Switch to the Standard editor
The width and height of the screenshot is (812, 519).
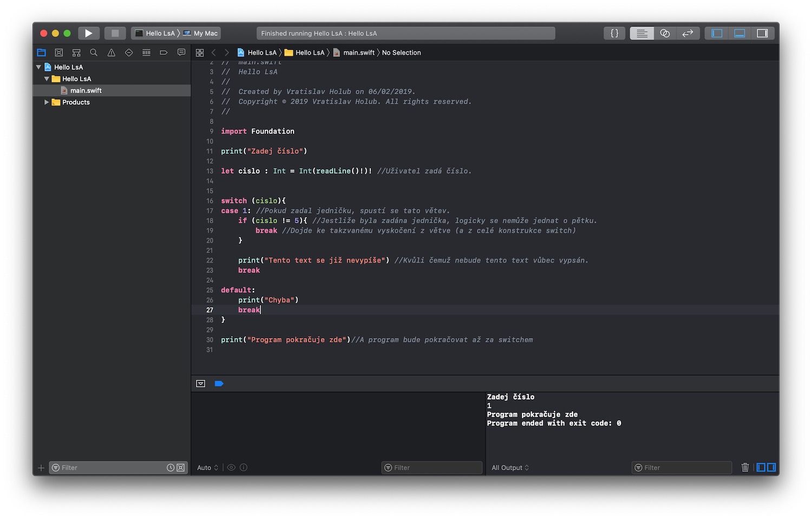(641, 33)
